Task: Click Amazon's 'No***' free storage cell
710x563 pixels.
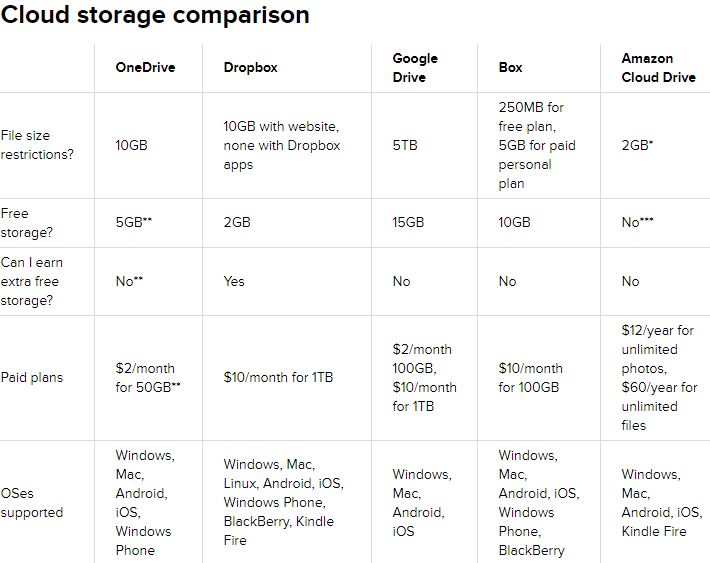Action: click(637, 222)
